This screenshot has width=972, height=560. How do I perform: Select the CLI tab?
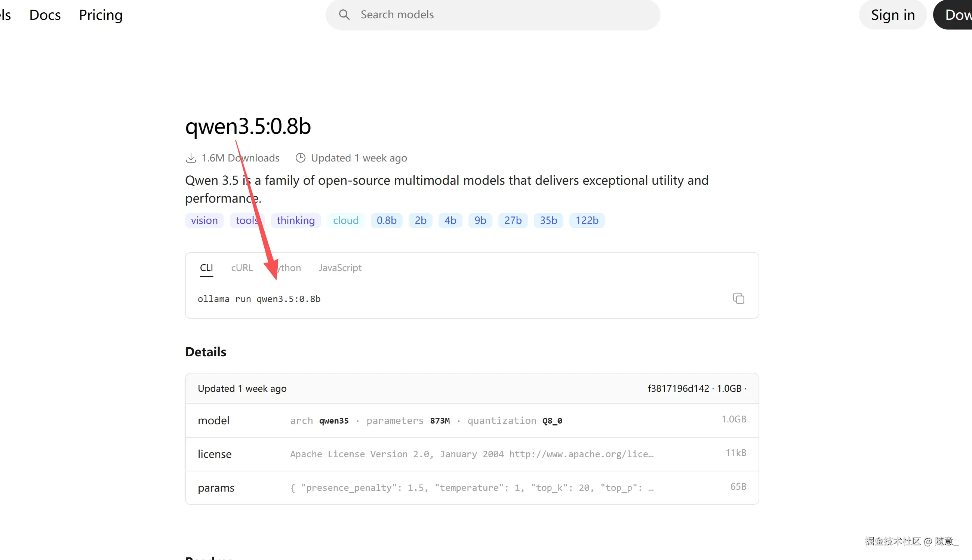click(206, 268)
